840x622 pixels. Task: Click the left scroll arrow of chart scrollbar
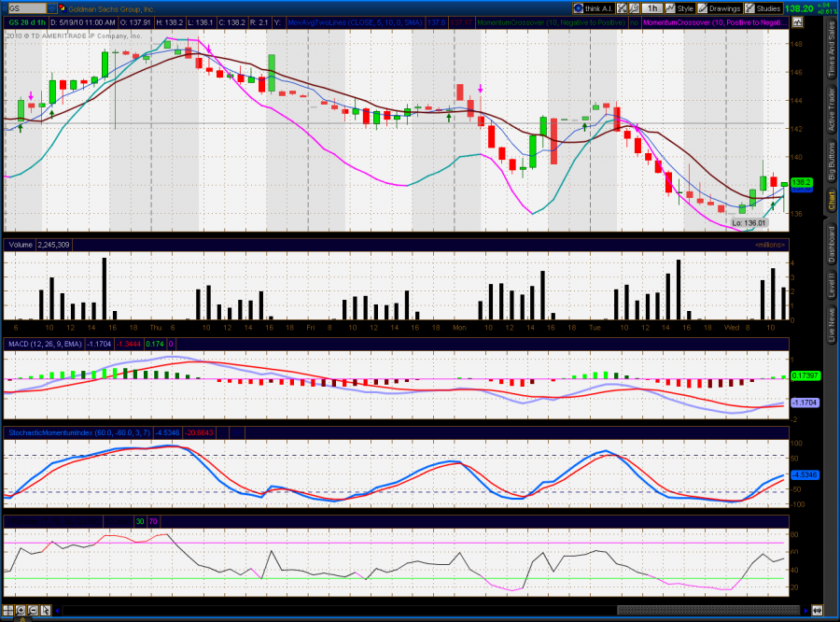(57, 610)
